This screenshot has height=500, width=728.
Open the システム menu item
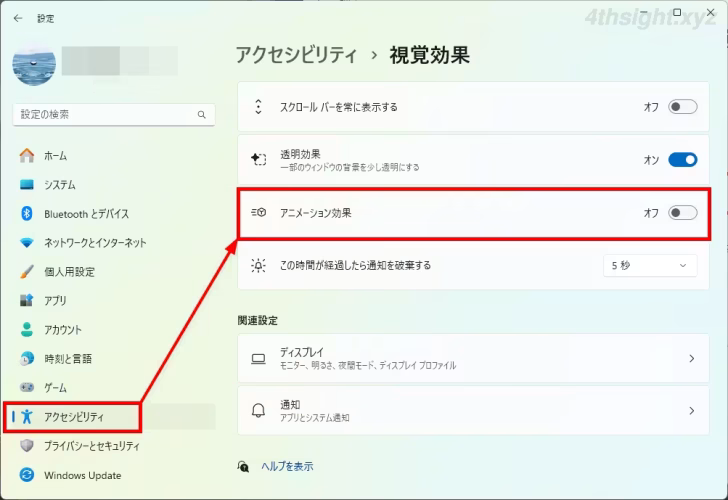114,185
